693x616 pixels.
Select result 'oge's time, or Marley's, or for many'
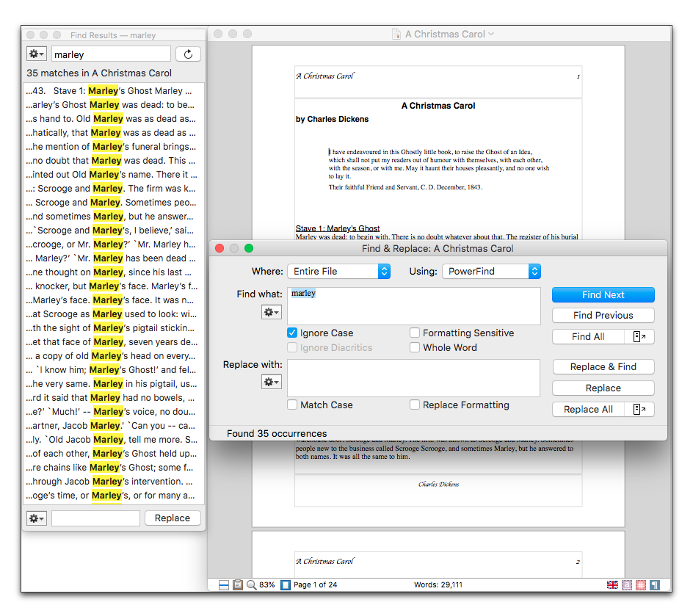coord(114,496)
